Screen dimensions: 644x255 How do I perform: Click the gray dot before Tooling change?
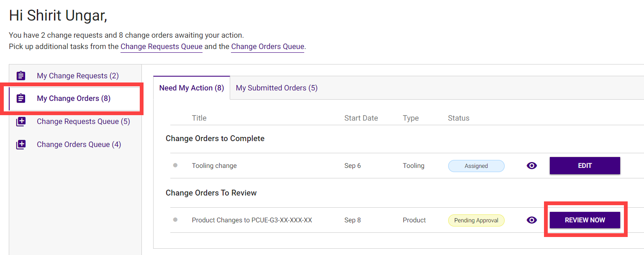(175, 165)
